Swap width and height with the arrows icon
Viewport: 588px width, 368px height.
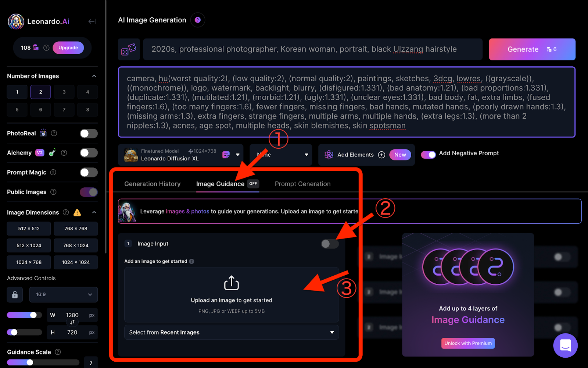point(72,322)
